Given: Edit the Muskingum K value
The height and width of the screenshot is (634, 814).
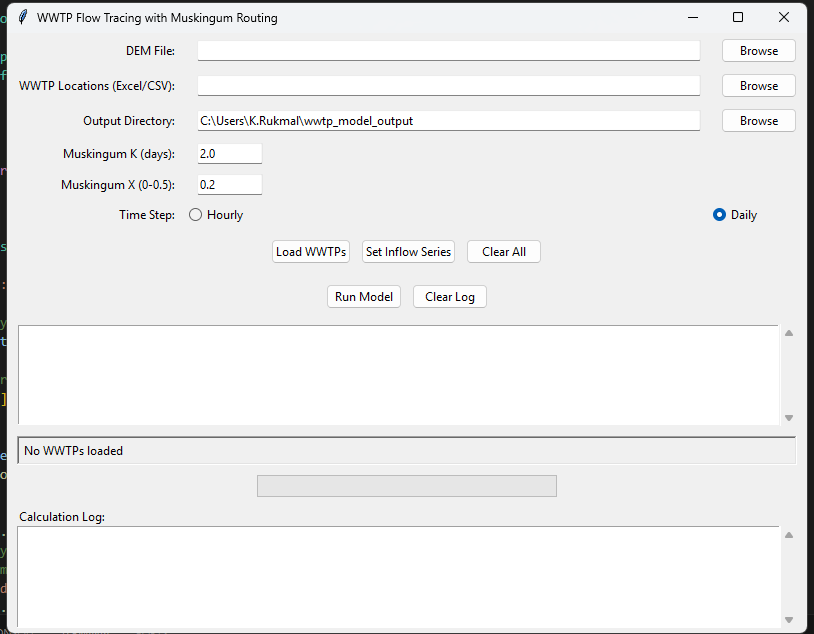Looking at the screenshot, I should point(228,153).
